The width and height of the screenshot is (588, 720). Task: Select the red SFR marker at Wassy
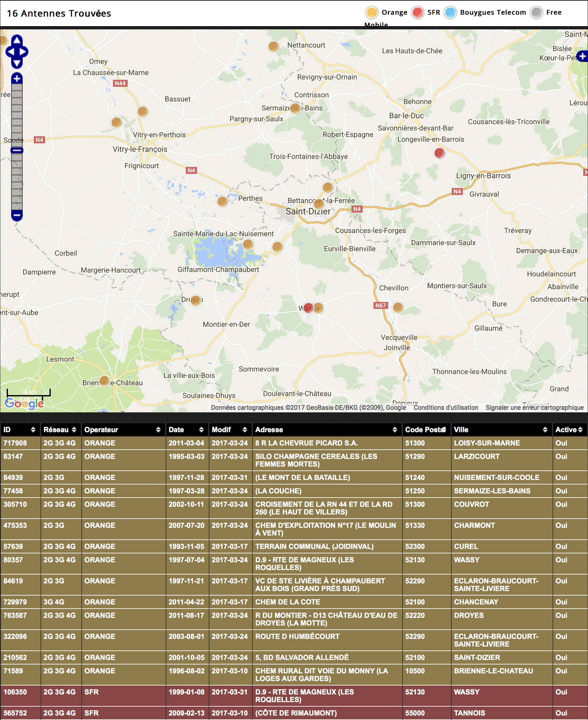(x=308, y=308)
